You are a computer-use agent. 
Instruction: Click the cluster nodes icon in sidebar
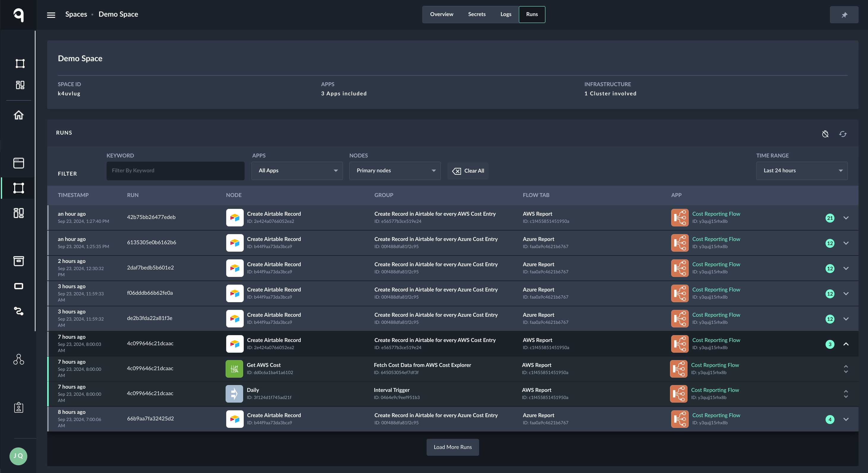[18, 359]
